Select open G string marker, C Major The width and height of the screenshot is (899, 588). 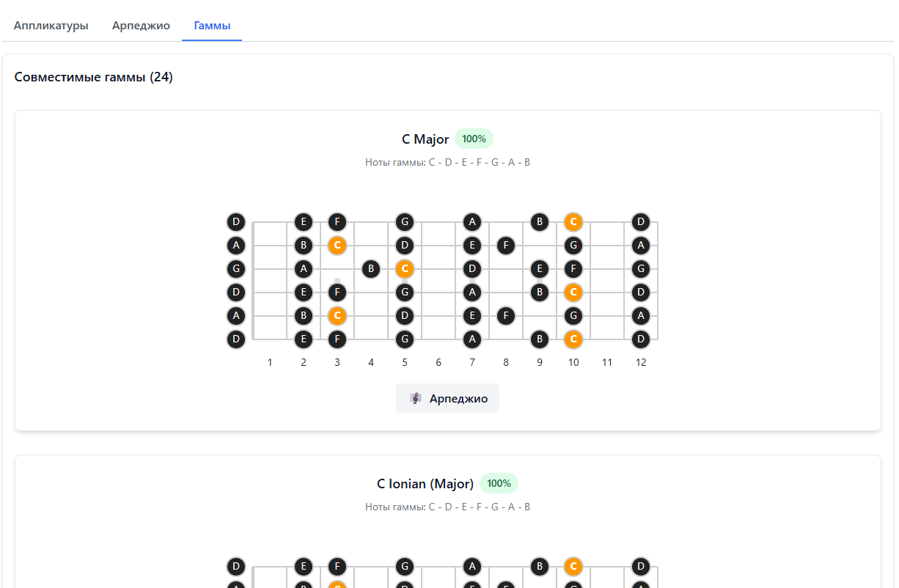pyautogui.click(x=236, y=268)
